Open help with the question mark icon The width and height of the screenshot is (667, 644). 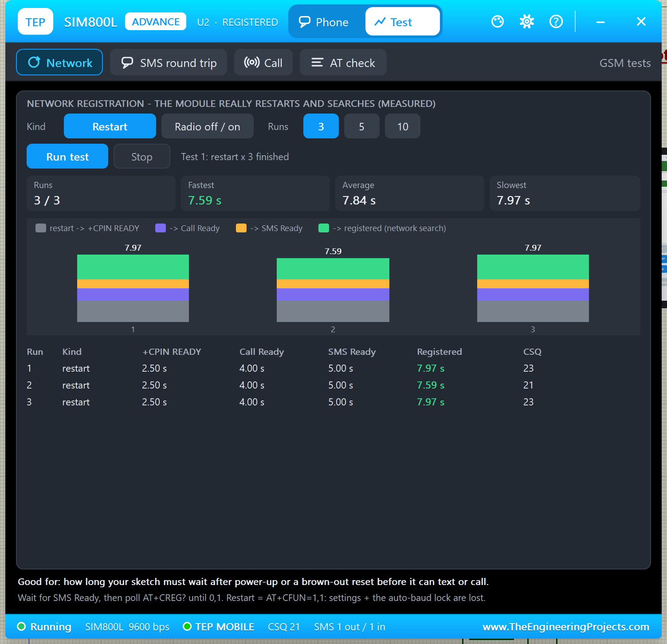(556, 21)
